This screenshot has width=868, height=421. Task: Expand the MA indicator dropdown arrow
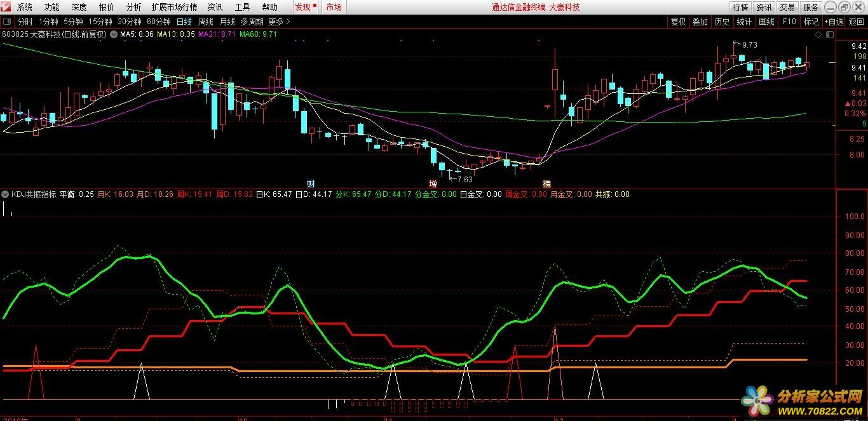(114, 34)
